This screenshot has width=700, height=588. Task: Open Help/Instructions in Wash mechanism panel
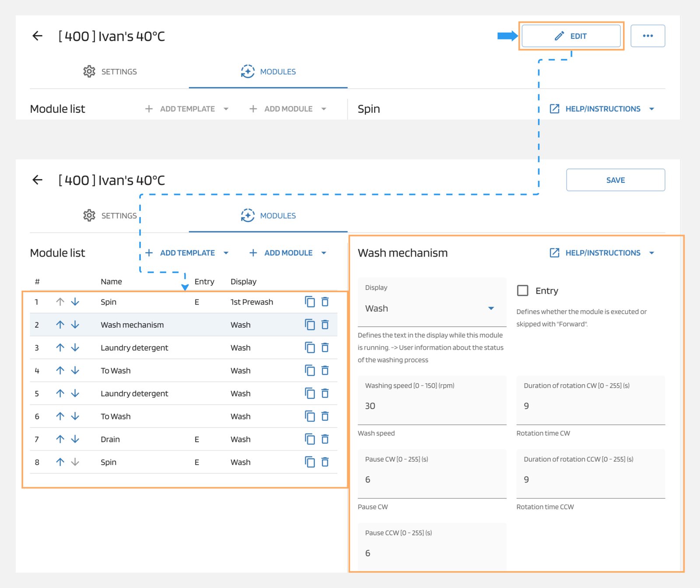tap(602, 253)
